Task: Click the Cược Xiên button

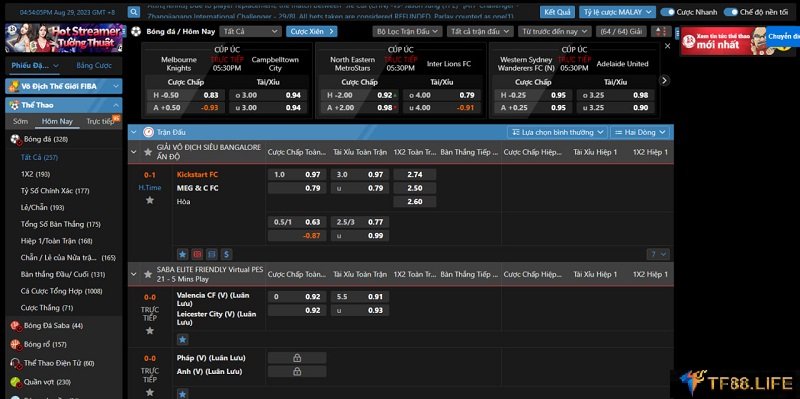Action: tap(311, 32)
